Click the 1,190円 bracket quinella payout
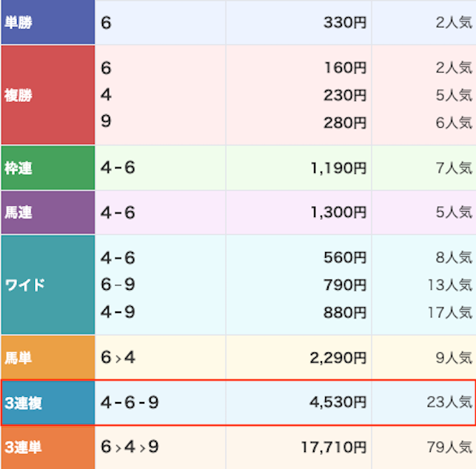This screenshot has width=476, height=469. 338,168
